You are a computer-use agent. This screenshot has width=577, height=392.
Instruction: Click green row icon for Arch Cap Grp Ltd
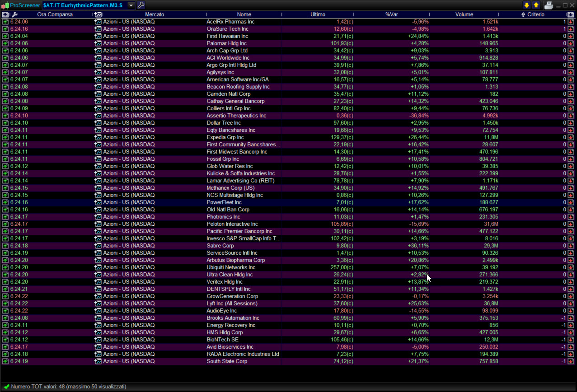(5, 51)
